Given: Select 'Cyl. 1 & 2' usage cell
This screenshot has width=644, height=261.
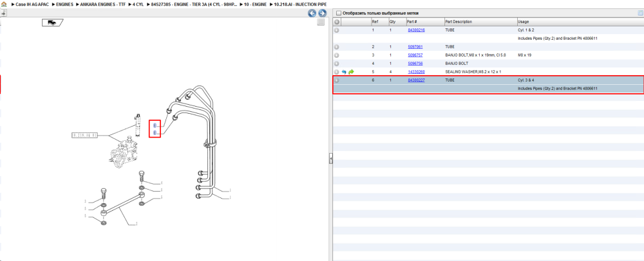Looking at the screenshot, I should tap(526, 30).
